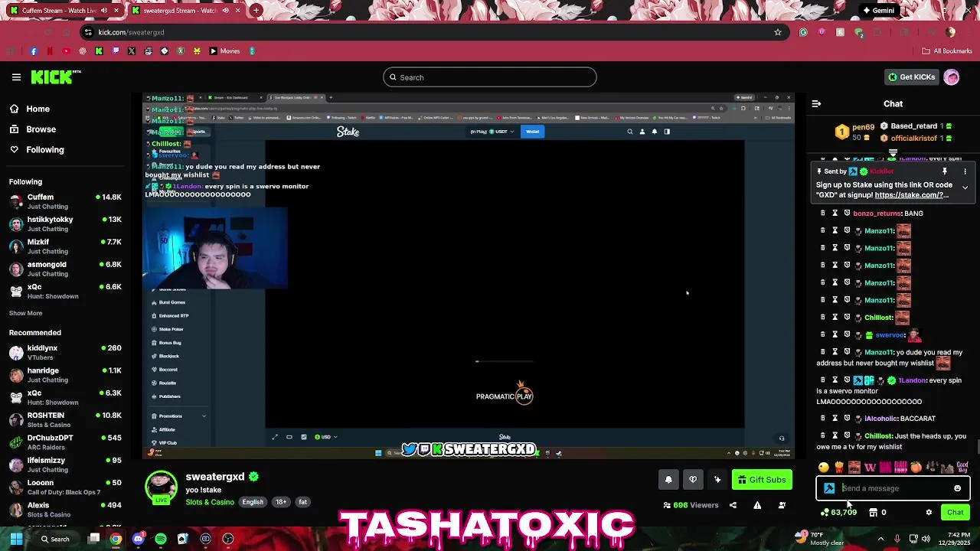Open Mizkif channel in sidebar
Viewport: 980px width, 551px height.
tap(65, 246)
